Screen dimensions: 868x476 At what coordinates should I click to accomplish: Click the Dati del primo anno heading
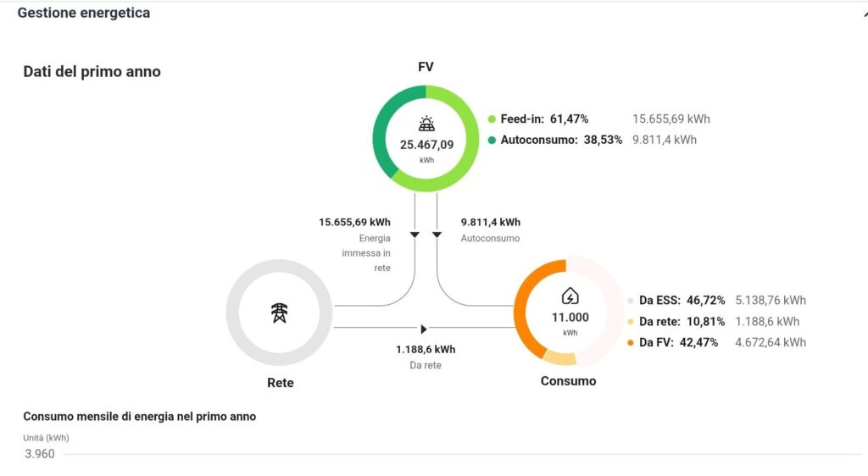(x=92, y=72)
